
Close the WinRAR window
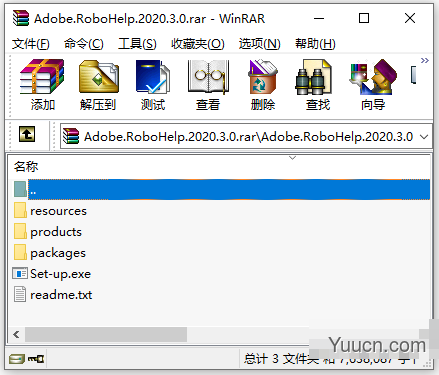(410, 18)
